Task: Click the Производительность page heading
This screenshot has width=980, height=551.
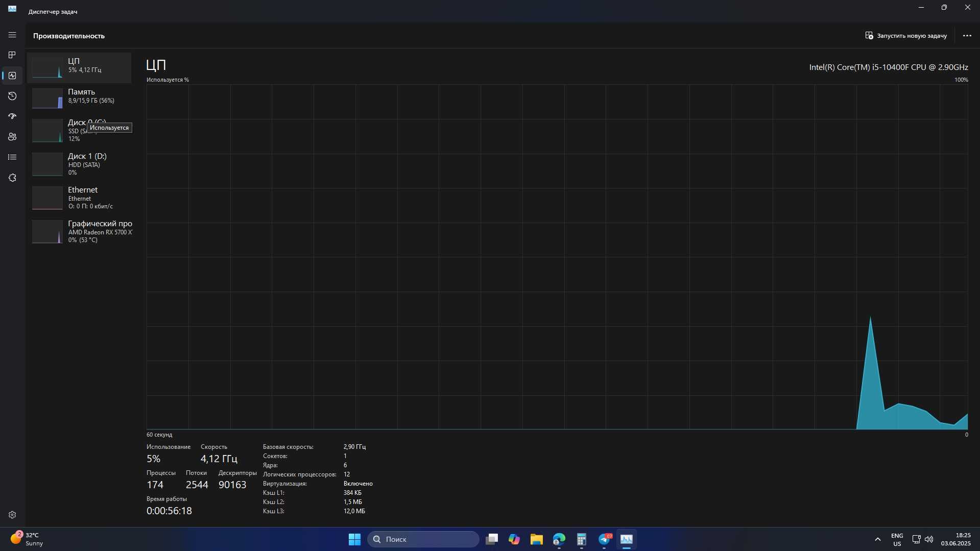Action: coord(69,36)
